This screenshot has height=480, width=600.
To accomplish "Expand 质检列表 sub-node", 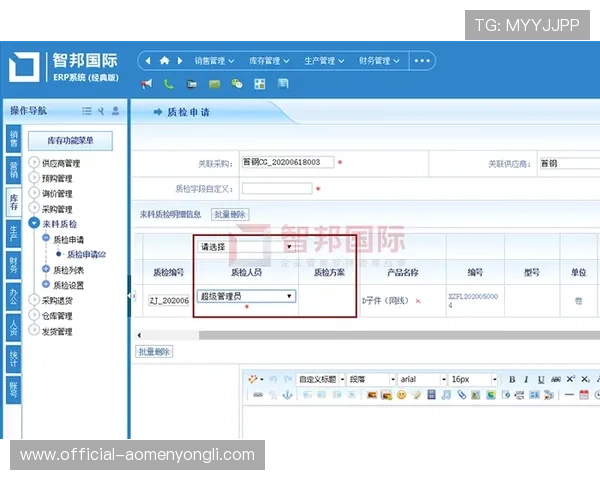I will [46, 269].
